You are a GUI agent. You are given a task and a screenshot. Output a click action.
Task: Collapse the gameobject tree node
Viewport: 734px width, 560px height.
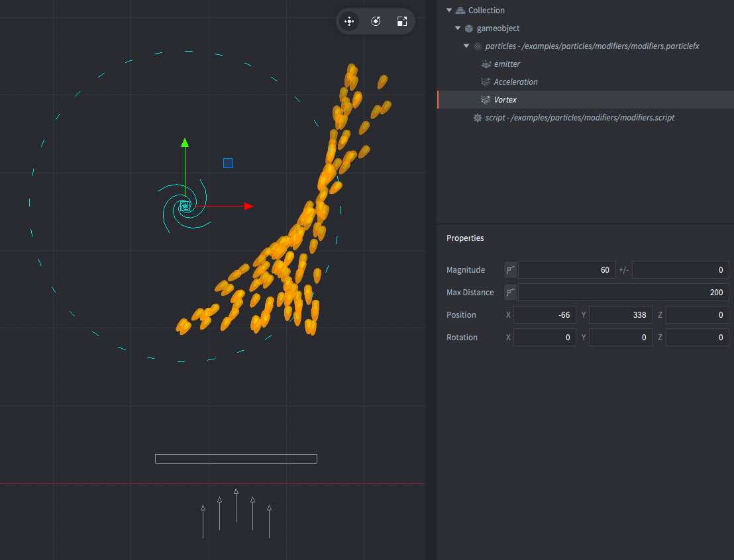click(x=457, y=28)
